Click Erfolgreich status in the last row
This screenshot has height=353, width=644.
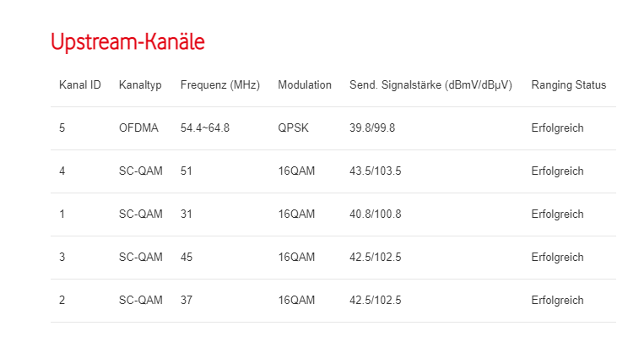(557, 301)
